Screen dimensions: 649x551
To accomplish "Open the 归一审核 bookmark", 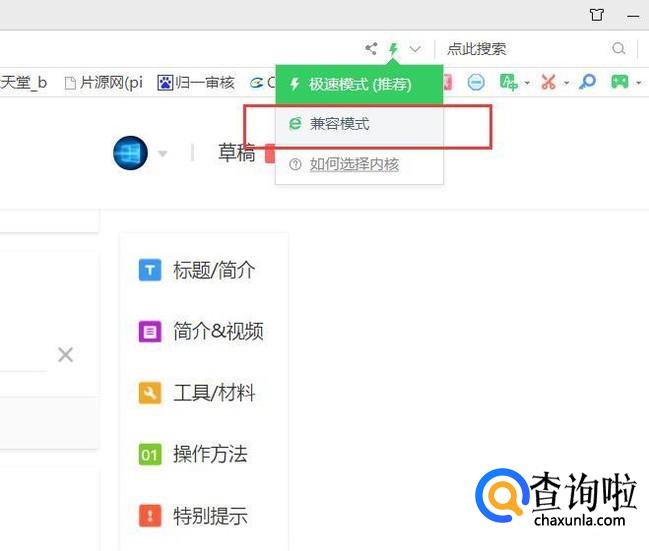I will coord(196,83).
